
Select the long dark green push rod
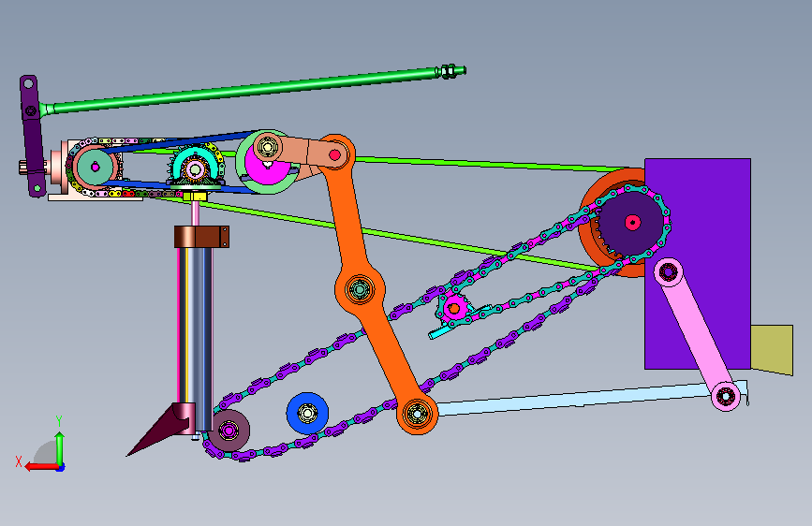[244, 91]
